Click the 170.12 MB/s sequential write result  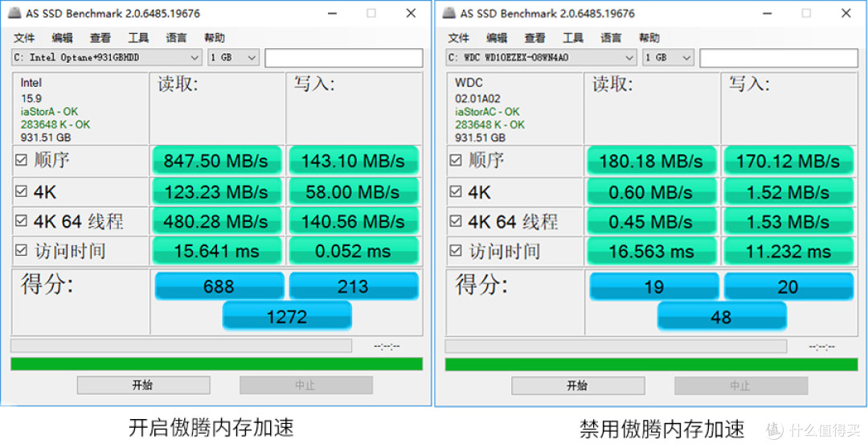[x=788, y=161]
